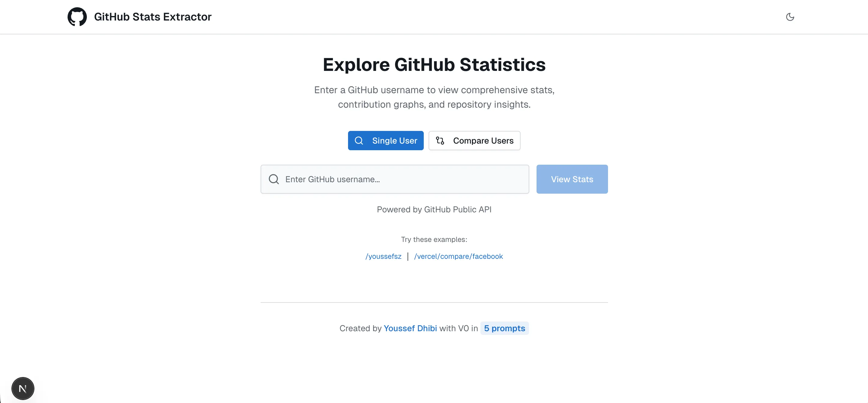Open the Next.js dev tools circle icon
Image resolution: width=868 pixels, height=403 pixels.
pos(23,388)
